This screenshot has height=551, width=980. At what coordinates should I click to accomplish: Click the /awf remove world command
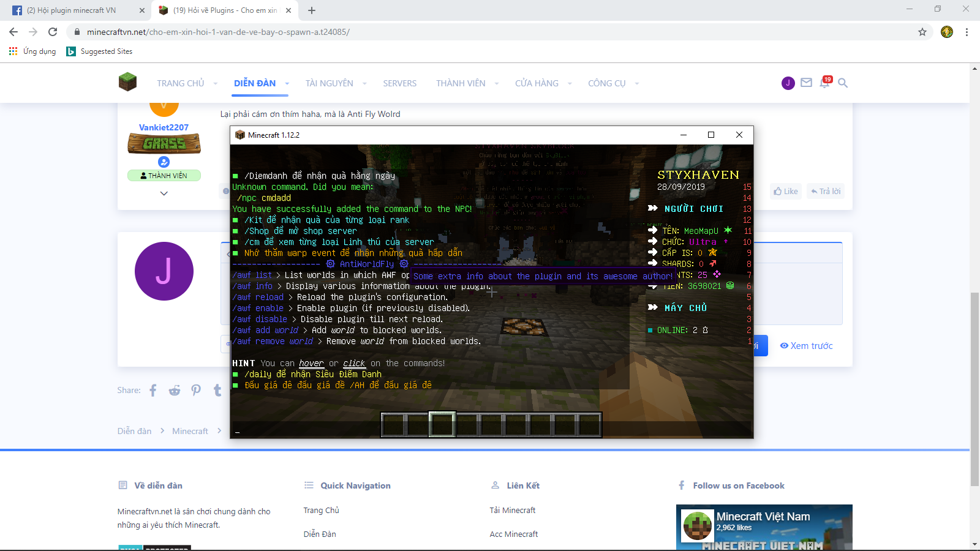pos(273,341)
